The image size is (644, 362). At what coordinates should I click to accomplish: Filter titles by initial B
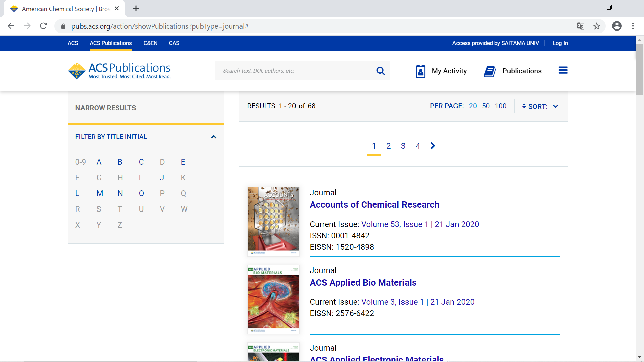pos(120,162)
